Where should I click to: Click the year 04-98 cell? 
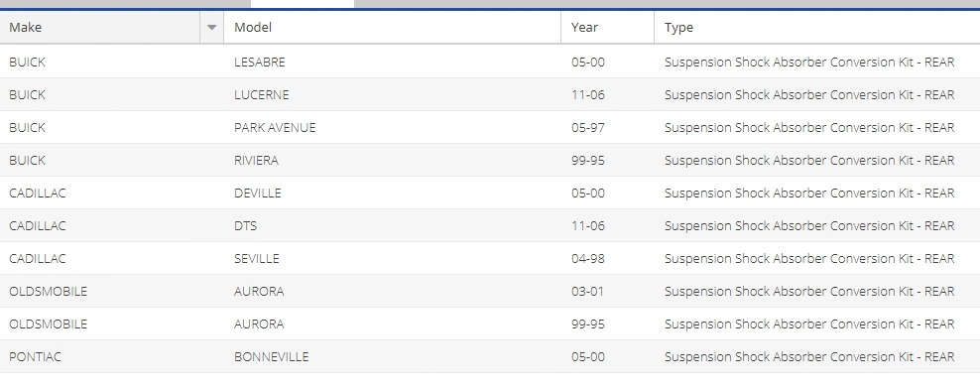[587, 258]
